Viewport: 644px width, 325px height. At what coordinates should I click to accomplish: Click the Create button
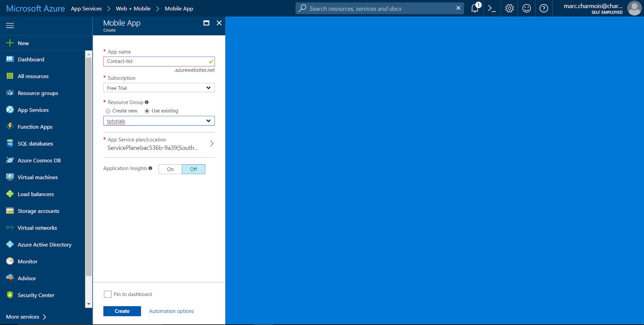pyautogui.click(x=122, y=311)
